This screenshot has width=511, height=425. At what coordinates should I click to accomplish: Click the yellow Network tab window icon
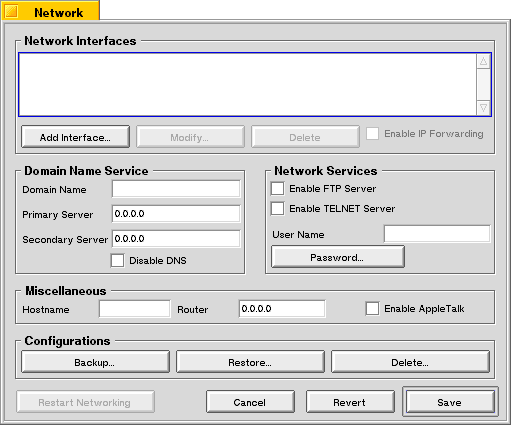pos(12,12)
